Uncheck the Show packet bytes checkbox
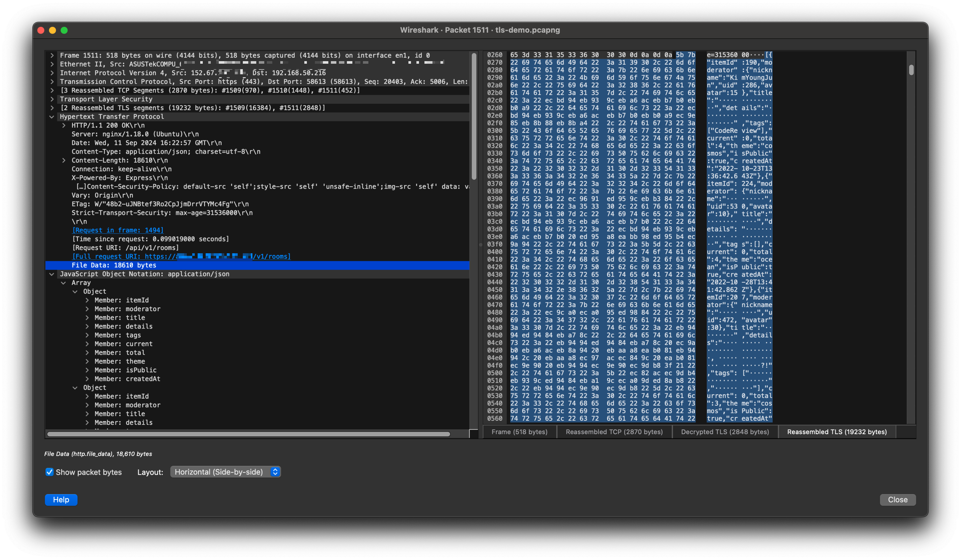 [50, 472]
